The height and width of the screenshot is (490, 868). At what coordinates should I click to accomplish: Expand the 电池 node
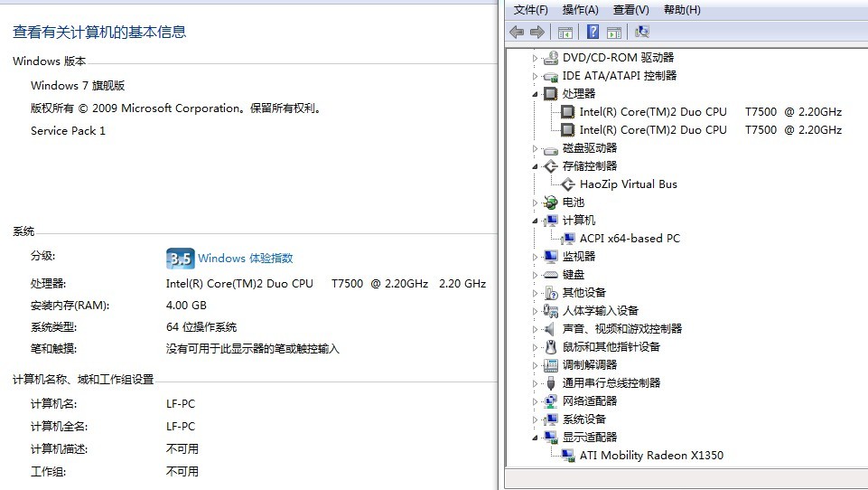[x=535, y=203]
